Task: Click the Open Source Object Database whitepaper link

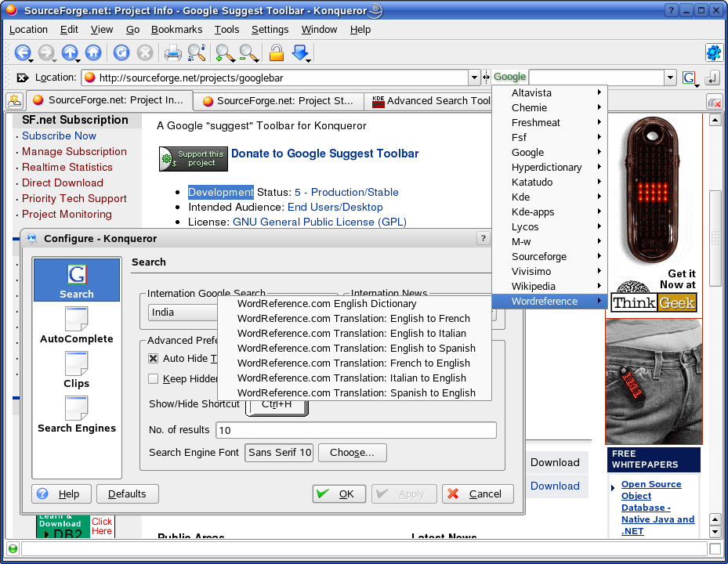Action: coord(658,508)
